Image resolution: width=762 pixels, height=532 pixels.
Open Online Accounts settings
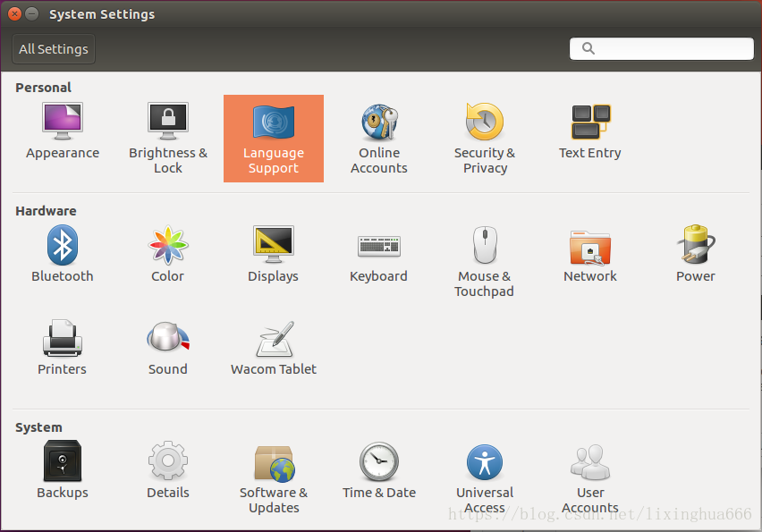379,139
